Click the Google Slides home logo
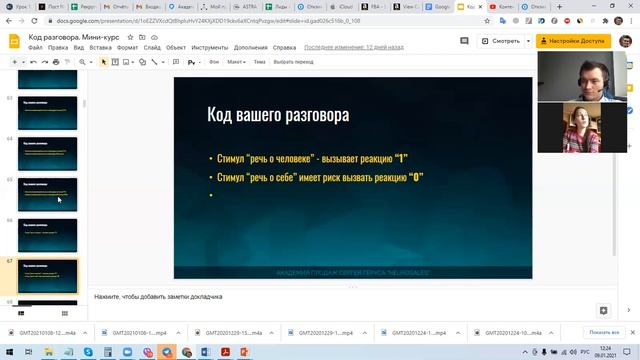Viewport: 640px width, 360px height. tap(14, 41)
